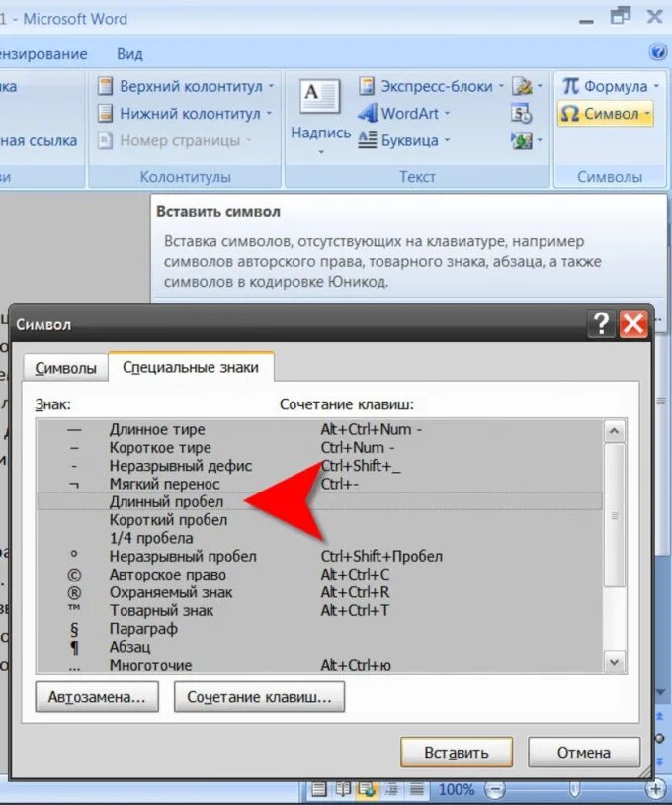The image size is (672, 805).
Task: Restore down the Microsoft Word window
Action: [621, 16]
